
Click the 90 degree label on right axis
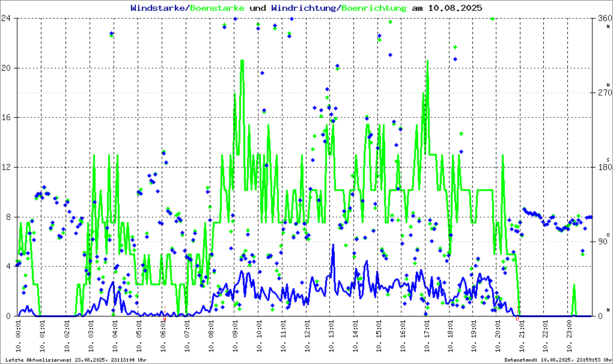point(600,241)
